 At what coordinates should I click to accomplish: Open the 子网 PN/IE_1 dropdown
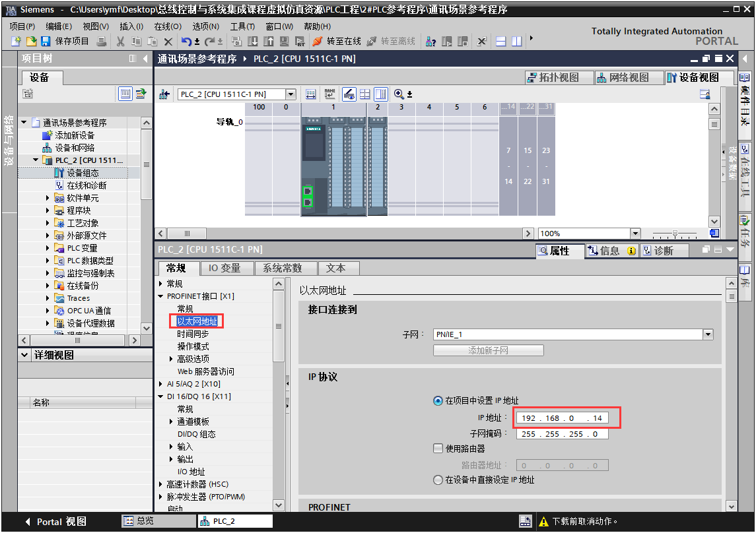[708, 334]
